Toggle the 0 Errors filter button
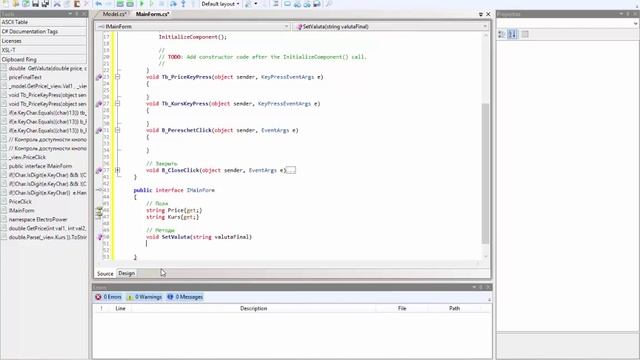This screenshot has height=360, width=640. pyautogui.click(x=109, y=297)
